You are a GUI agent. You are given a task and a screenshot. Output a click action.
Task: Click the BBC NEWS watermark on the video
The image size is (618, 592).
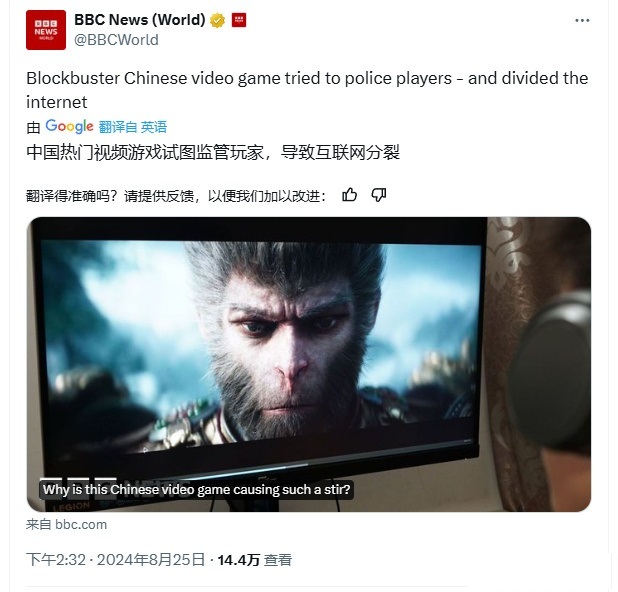pyautogui.click(x=114, y=489)
